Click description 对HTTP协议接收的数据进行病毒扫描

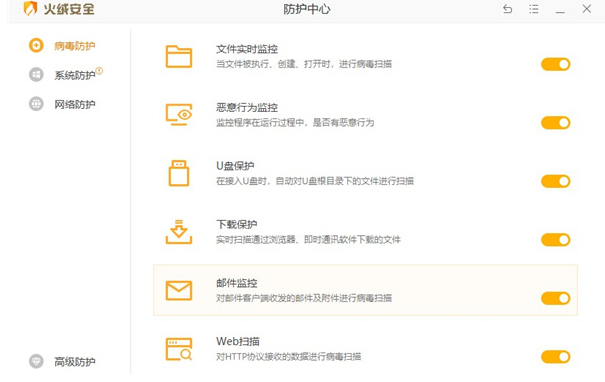coord(289,357)
